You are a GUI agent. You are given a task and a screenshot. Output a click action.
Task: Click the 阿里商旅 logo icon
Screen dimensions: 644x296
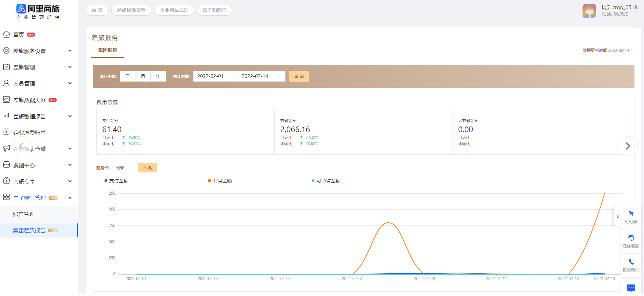[21, 8]
